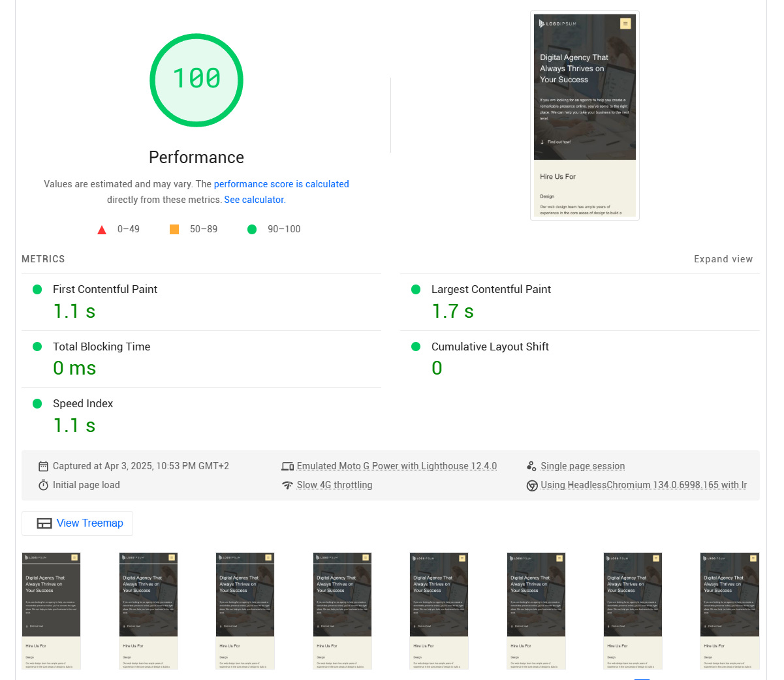Click the green dot beside Largest Contentful Paint
The width and height of the screenshot is (784, 680).
416,289
